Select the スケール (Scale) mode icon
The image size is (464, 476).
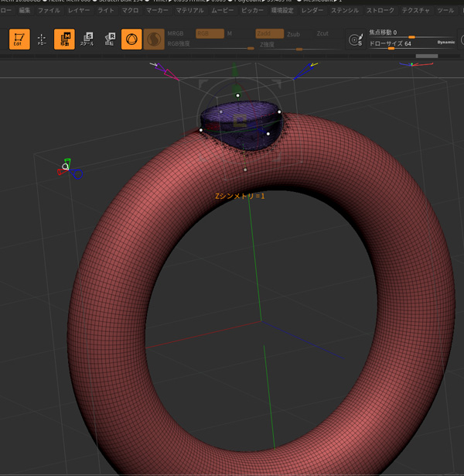[87, 39]
